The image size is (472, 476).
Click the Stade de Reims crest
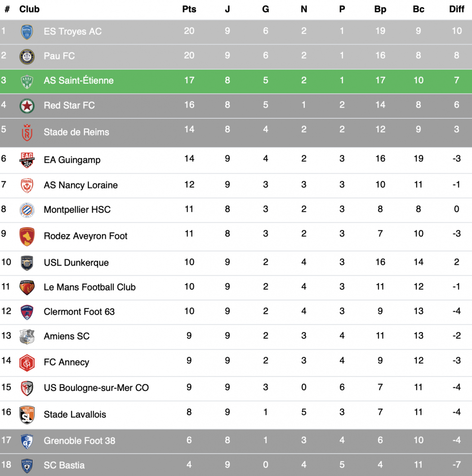point(27,132)
